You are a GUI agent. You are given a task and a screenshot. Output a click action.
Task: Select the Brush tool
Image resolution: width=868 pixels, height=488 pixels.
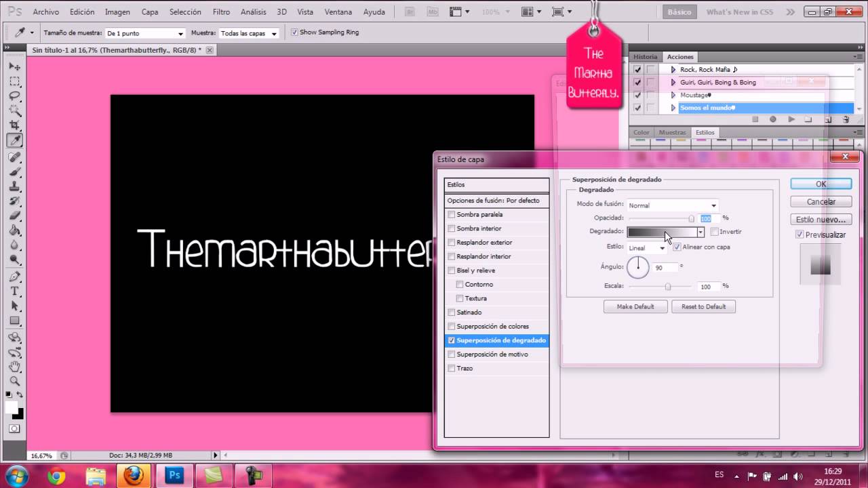pos(14,172)
